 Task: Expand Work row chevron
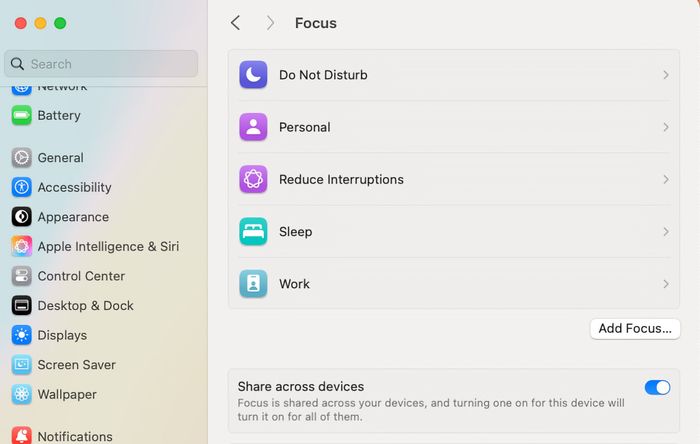666,283
